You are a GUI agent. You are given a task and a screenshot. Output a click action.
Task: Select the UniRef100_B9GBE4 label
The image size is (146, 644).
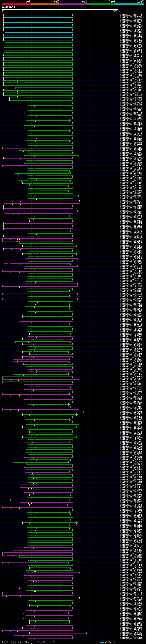click(x=131, y=223)
